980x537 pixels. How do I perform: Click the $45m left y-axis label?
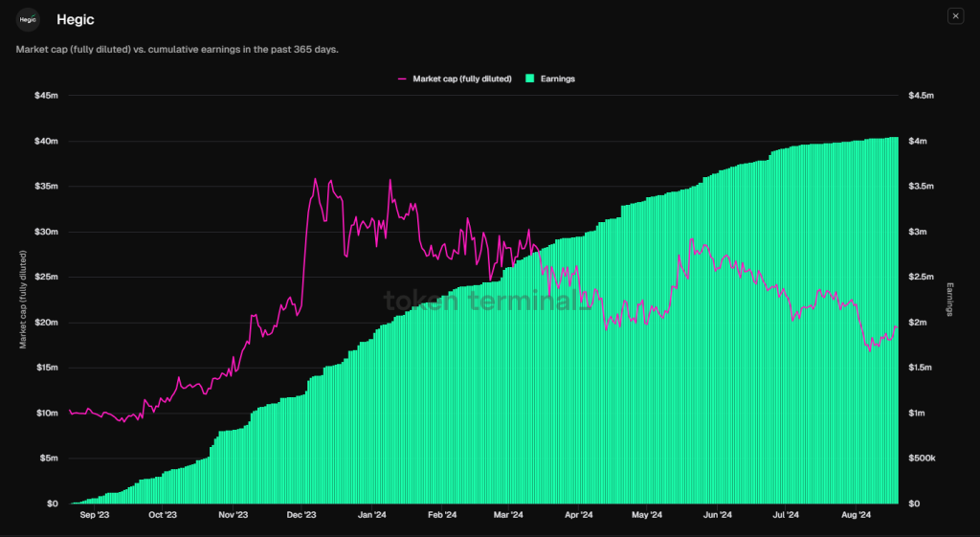coord(47,96)
